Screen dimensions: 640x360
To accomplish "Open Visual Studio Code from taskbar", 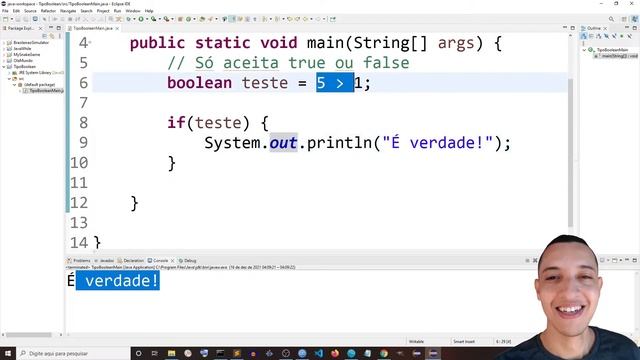I will 319,353.
